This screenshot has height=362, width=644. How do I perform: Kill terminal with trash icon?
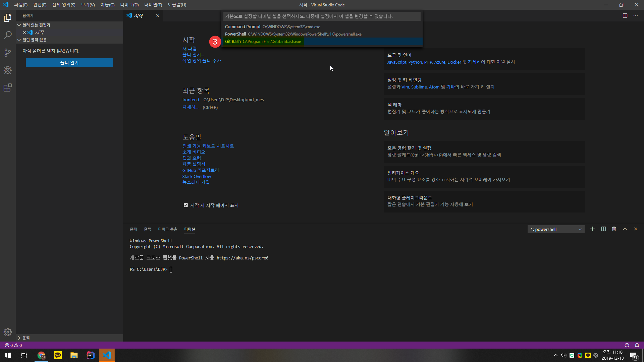[614, 229]
